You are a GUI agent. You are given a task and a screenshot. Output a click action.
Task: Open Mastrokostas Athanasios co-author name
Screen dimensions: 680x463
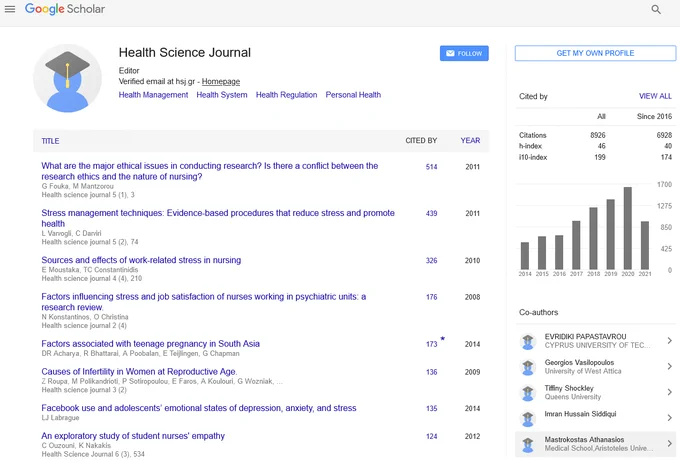(584, 440)
